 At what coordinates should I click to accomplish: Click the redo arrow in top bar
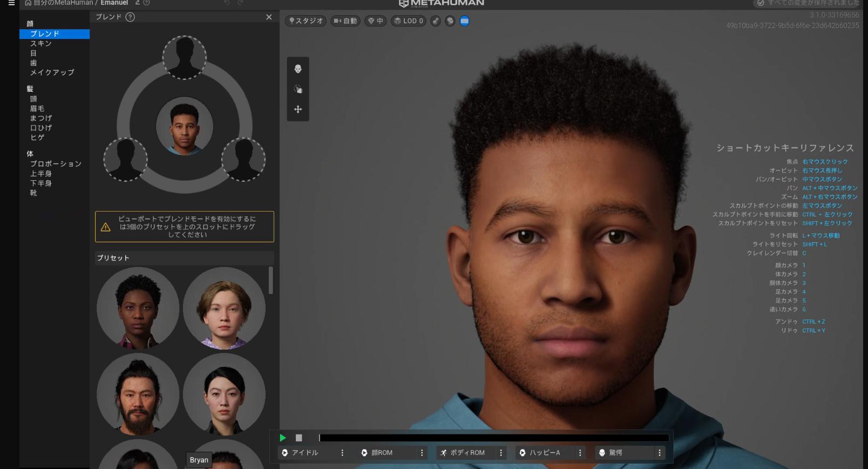(x=241, y=3)
